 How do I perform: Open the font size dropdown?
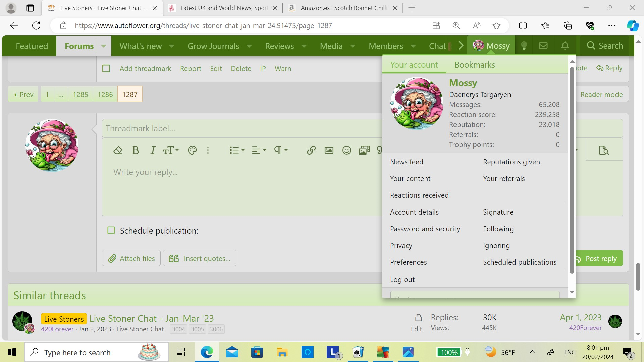click(x=171, y=150)
